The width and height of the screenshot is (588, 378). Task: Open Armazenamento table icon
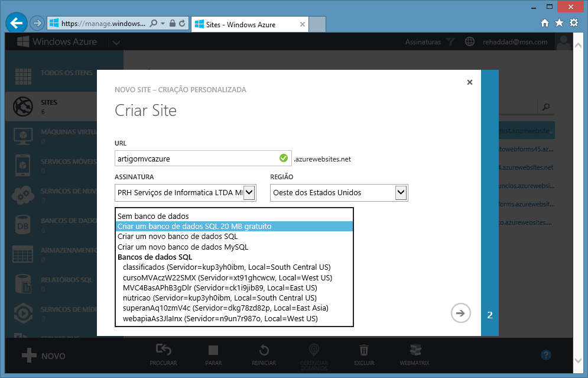click(23, 254)
